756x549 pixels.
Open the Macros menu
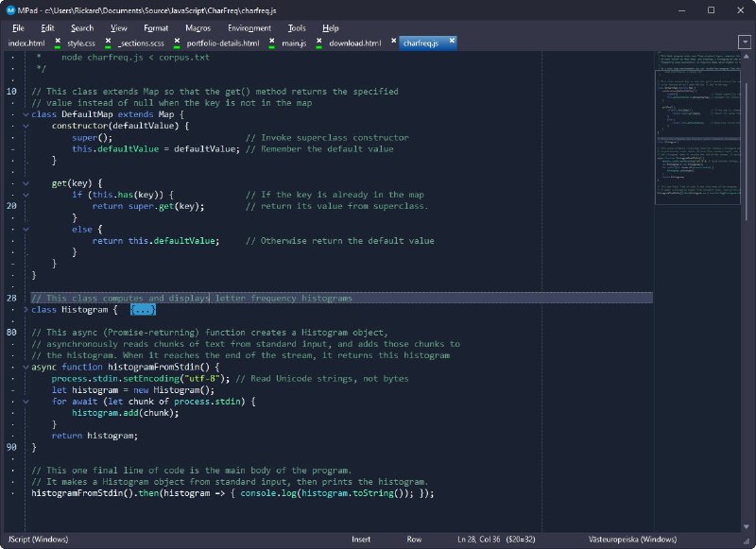pos(198,28)
